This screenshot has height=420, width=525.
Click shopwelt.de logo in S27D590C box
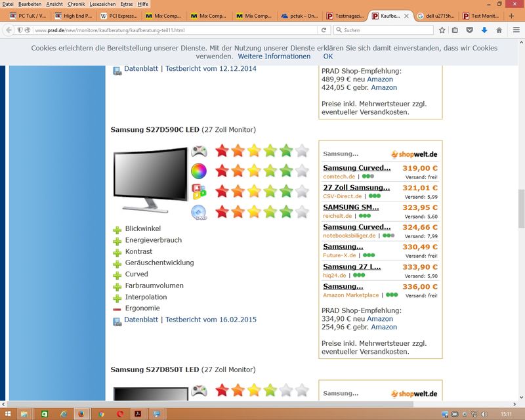(414, 154)
